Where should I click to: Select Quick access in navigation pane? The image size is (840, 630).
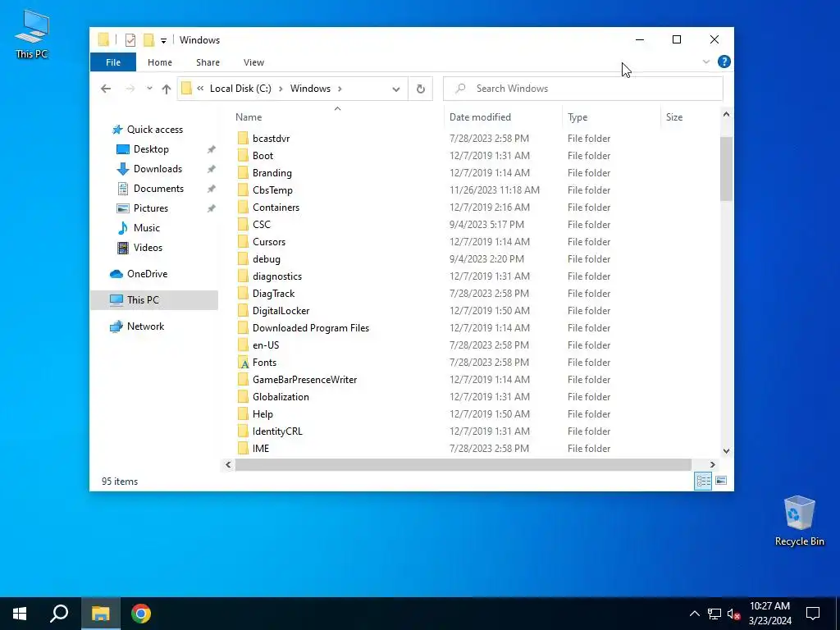point(154,129)
